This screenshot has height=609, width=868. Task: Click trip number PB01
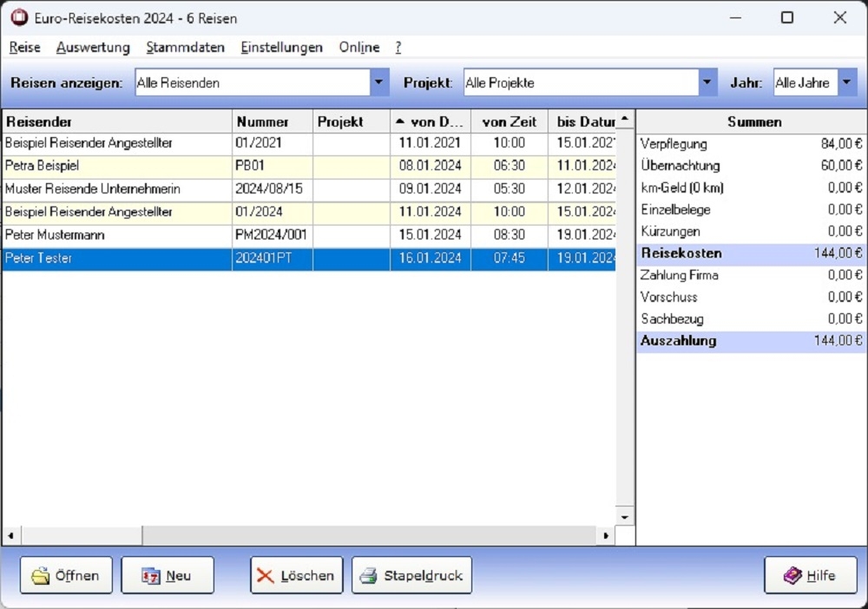click(x=250, y=166)
